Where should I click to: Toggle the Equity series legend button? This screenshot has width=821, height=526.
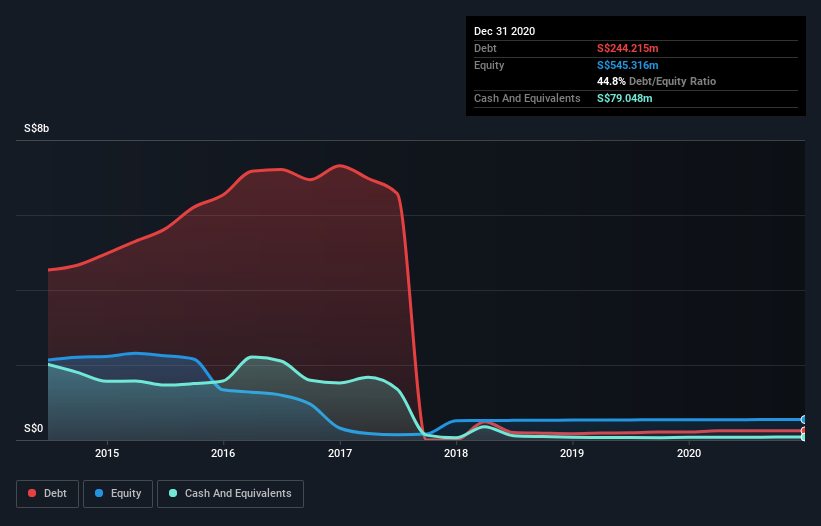point(118,494)
